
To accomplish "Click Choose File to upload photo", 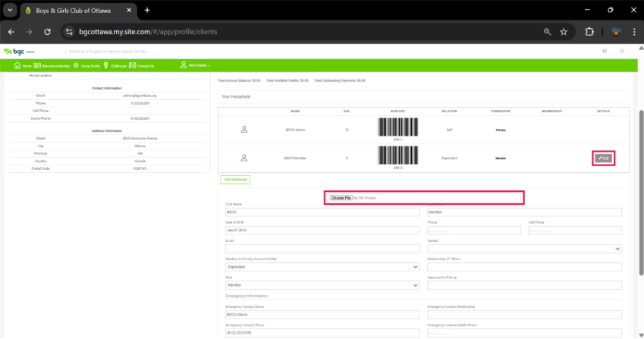I will tap(341, 198).
